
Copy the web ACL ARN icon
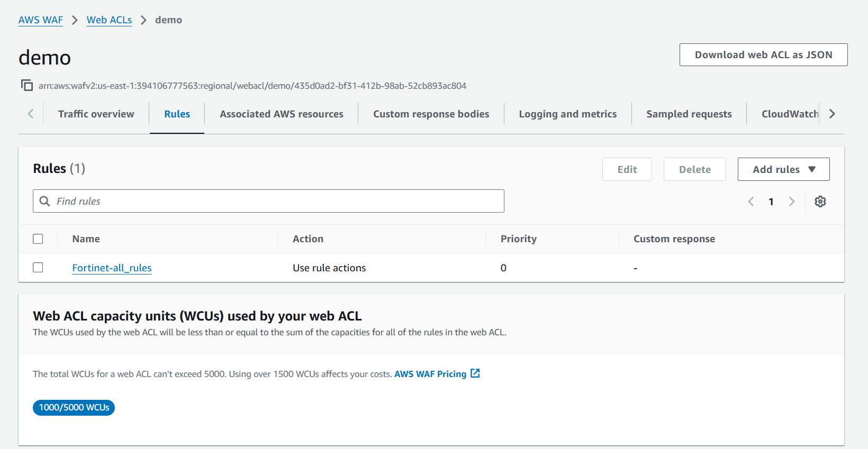point(26,85)
